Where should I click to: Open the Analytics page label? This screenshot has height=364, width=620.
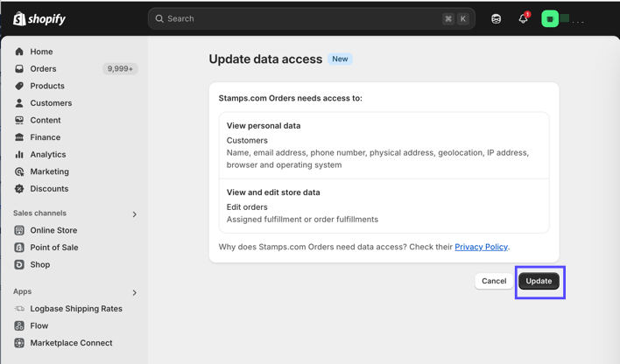click(x=48, y=155)
